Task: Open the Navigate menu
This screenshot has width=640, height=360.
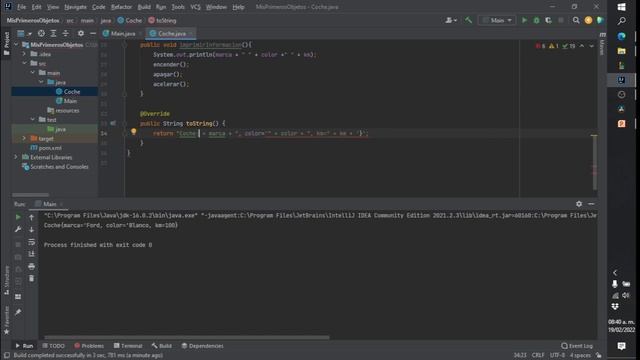Action: point(75,7)
